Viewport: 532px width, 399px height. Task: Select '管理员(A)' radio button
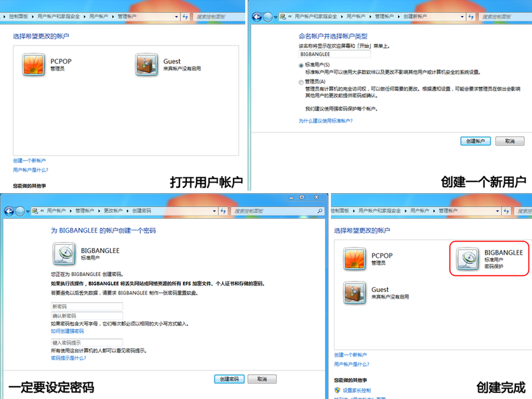point(301,82)
